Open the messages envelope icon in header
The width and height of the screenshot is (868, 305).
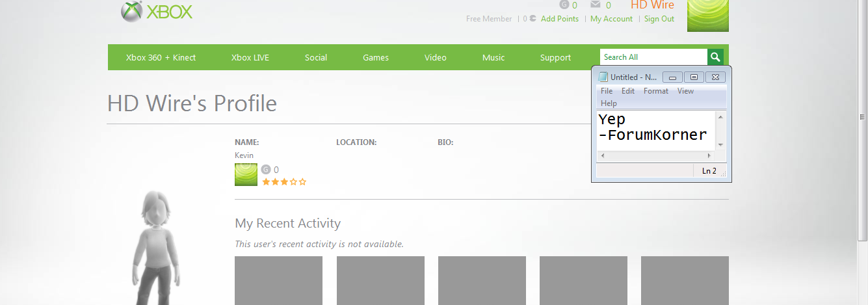point(595,5)
